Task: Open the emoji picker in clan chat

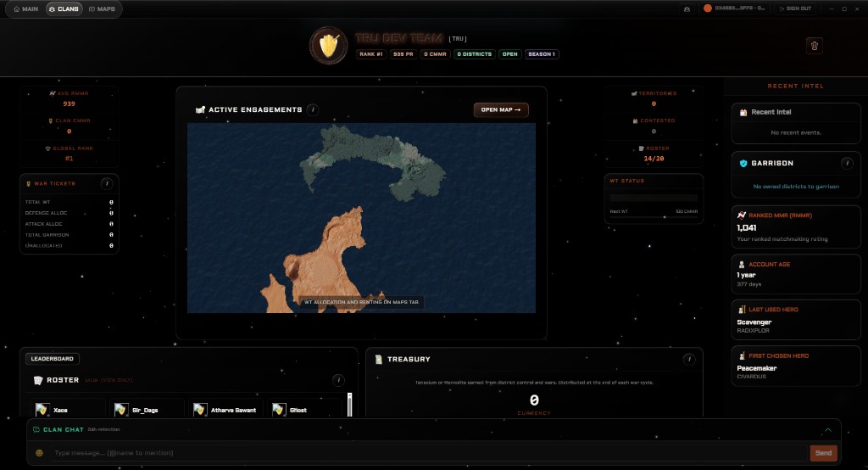Action: [39, 453]
